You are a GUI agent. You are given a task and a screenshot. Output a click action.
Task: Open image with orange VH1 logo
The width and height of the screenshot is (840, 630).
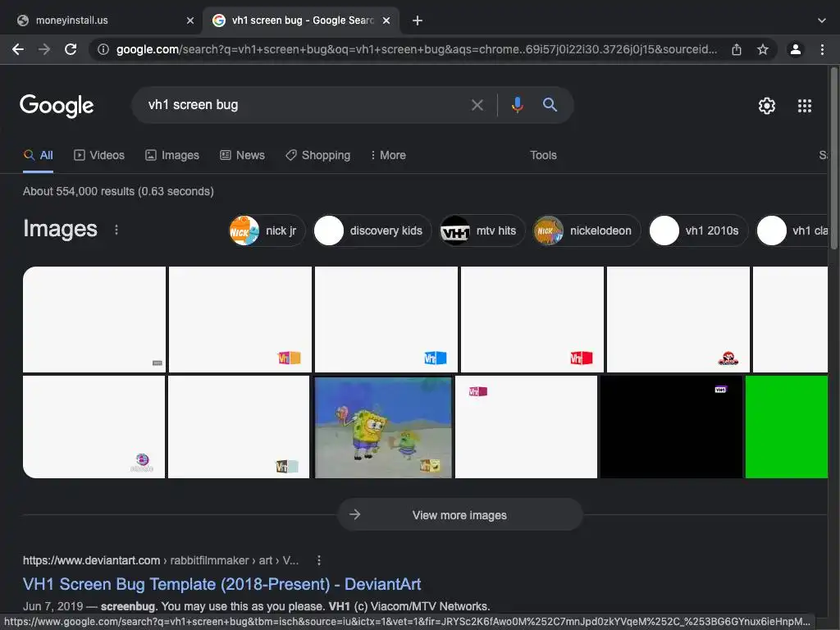[240, 319]
